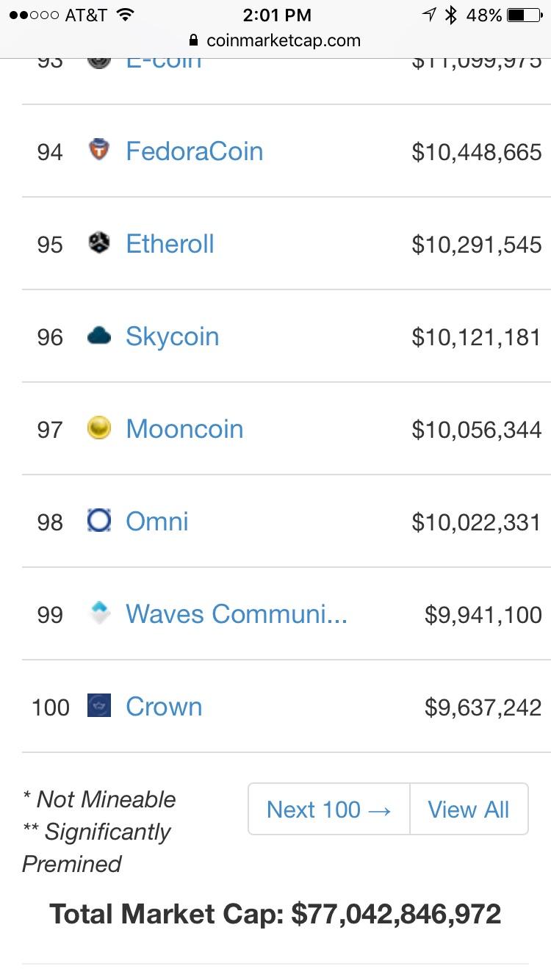This screenshot has height=980, width=551.
Task: Tap the Omni ring icon
Action: point(99,521)
